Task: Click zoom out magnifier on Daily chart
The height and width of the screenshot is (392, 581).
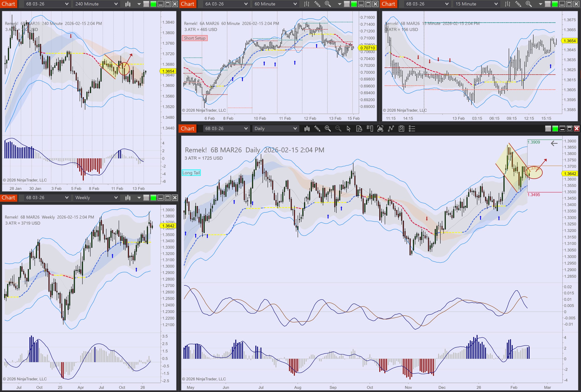Action: 338,129
